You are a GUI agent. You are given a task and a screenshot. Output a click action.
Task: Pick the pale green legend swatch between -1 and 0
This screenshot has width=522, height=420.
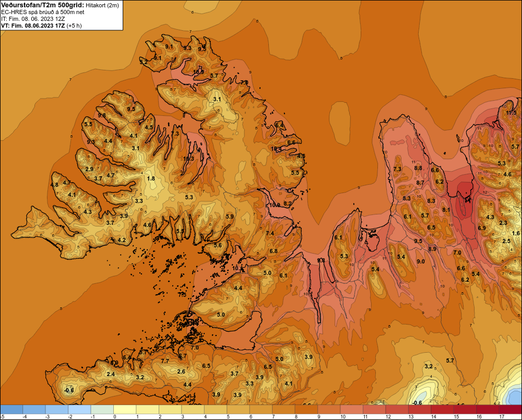[102, 410]
